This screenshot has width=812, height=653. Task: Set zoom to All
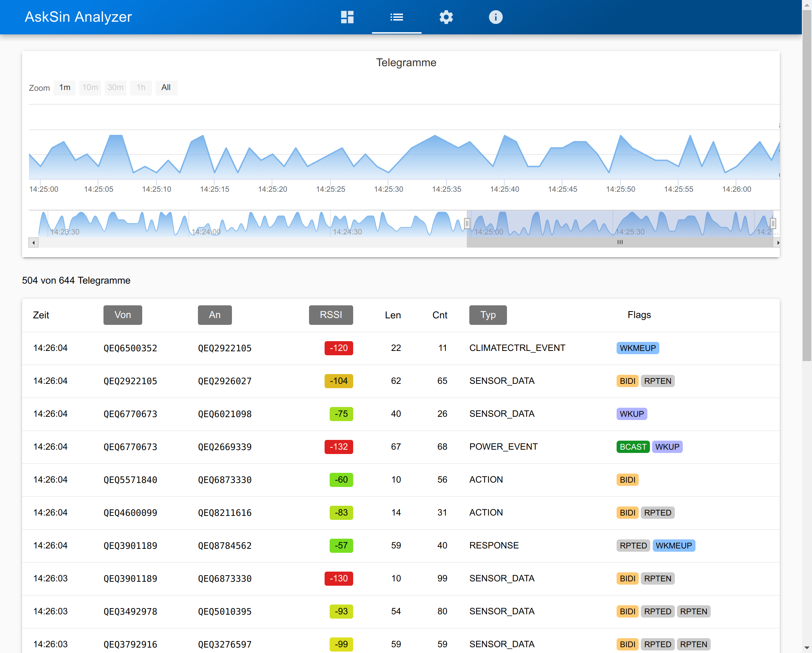click(166, 88)
